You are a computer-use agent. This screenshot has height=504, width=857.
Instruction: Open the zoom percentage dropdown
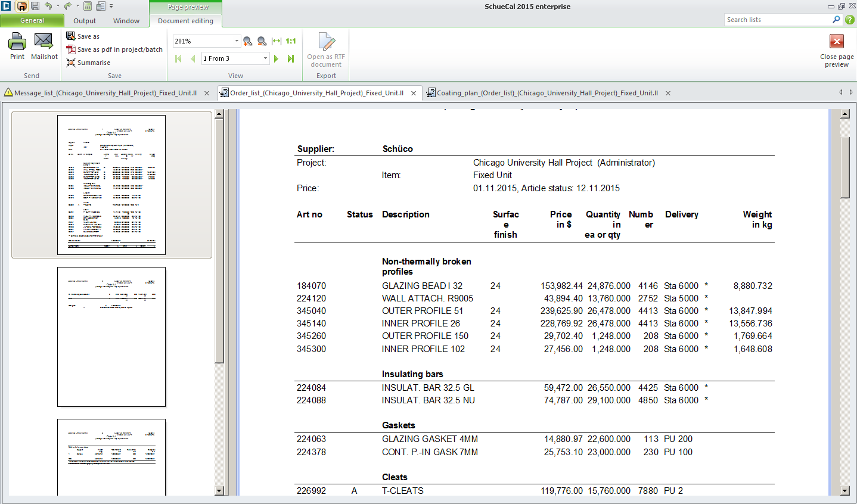pos(237,41)
